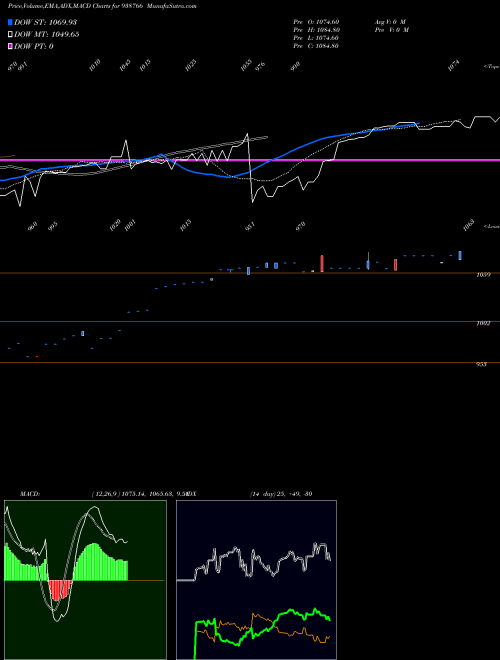The height and width of the screenshot is (660, 500).
Task: Click the 953 price level label
Action: point(481,365)
